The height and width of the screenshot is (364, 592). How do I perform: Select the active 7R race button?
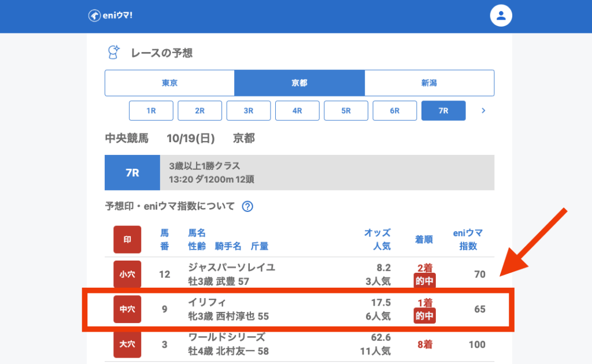coord(443,110)
